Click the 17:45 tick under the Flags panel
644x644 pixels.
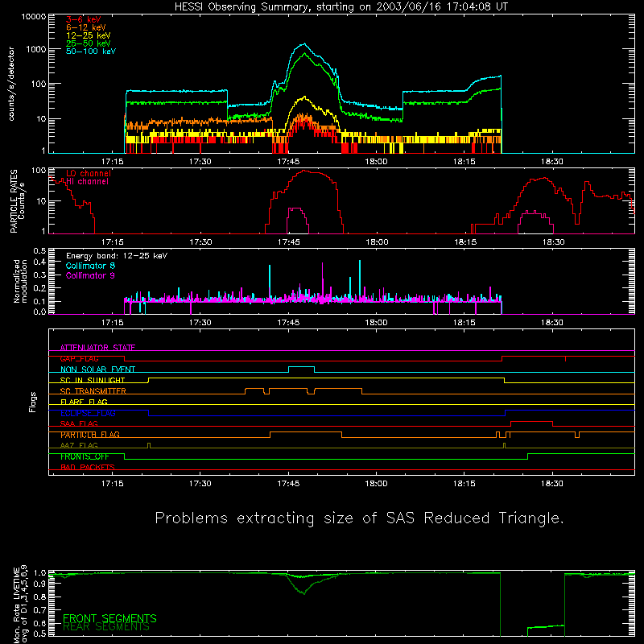[288, 484]
